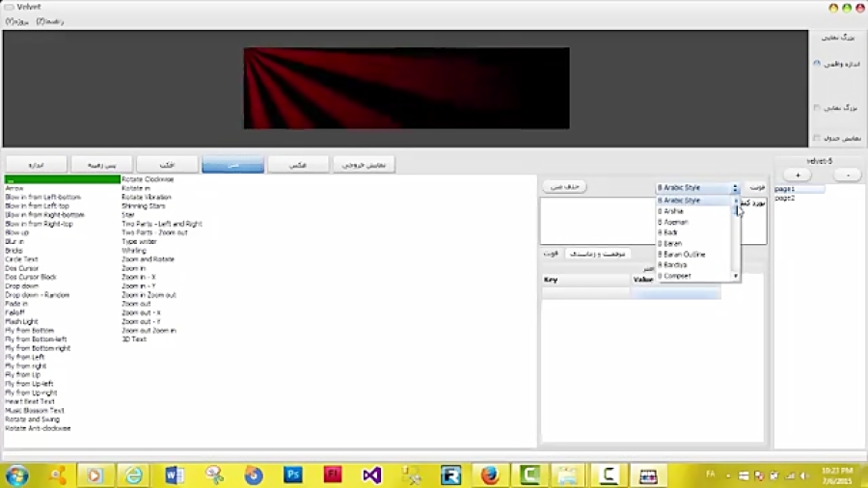Switch to the position and timing tab
This screenshot has height=488, width=868.
pos(597,254)
